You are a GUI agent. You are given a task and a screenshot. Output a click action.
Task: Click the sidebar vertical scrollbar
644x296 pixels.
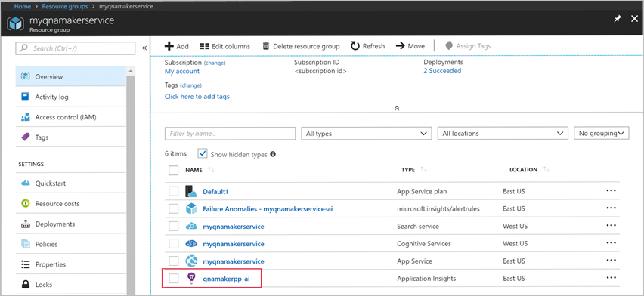tap(130, 180)
